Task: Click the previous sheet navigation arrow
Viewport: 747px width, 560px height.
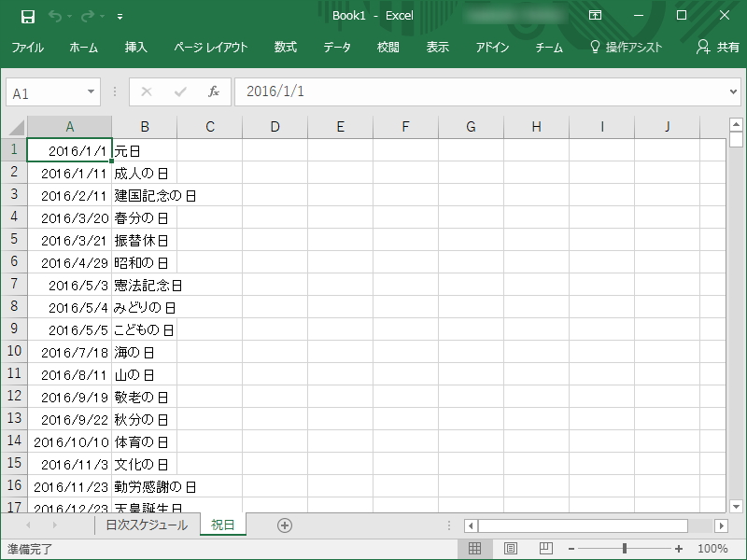Action: point(28,525)
